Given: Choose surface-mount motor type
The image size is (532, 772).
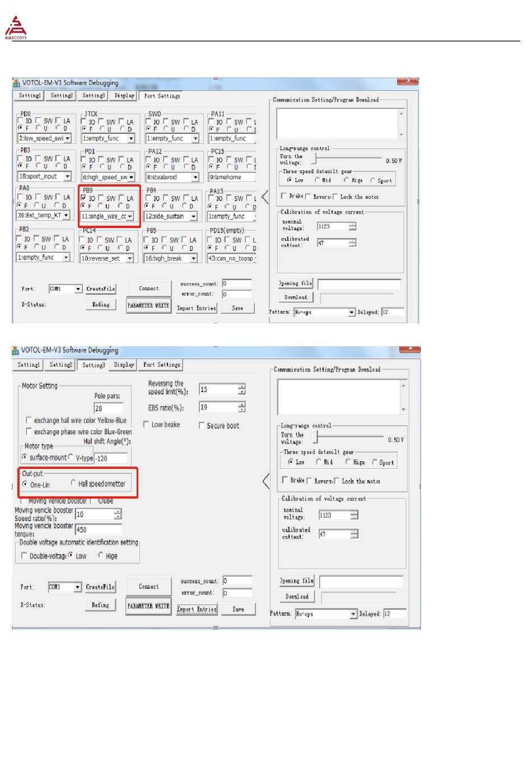Looking at the screenshot, I should point(25,457).
